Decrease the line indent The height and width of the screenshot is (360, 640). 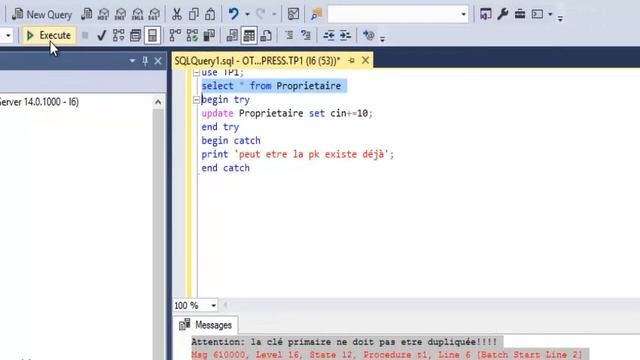[329, 36]
